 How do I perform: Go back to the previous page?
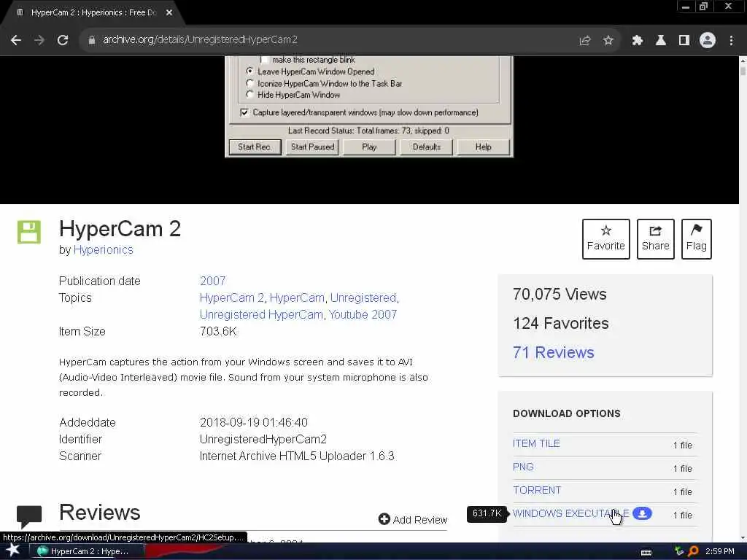(x=16, y=41)
